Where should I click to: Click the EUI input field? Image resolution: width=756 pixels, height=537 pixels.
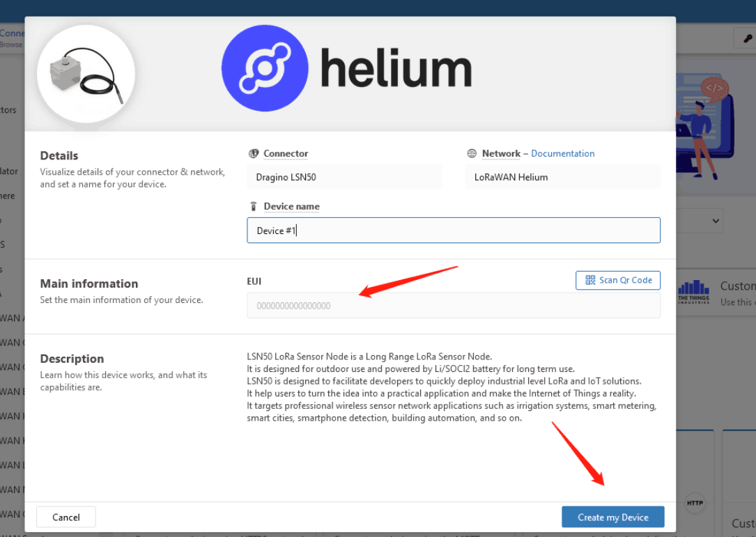click(453, 306)
